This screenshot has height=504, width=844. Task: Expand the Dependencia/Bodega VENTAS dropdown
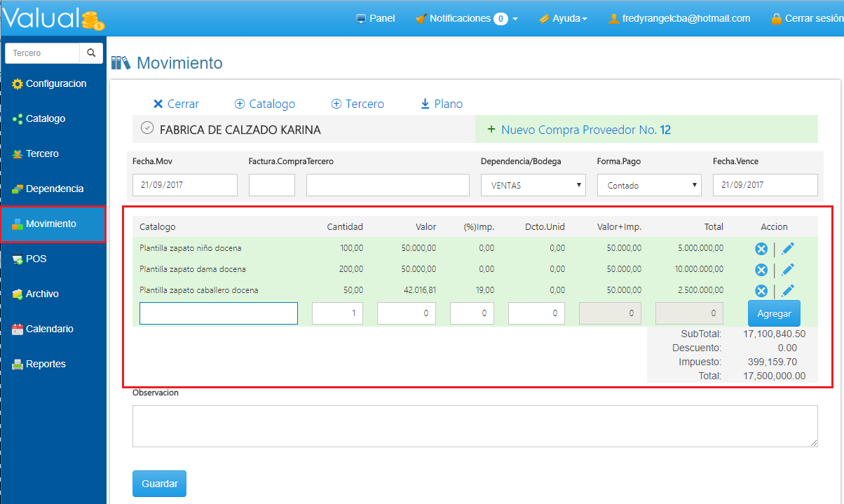533,185
